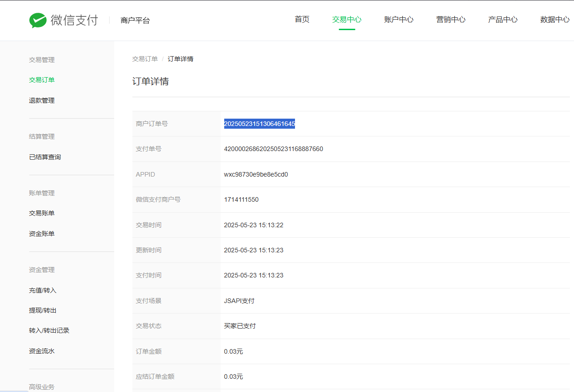This screenshot has height=392, width=574.
Task: Open 交易账单 in the sidebar
Action: tap(42, 213)
